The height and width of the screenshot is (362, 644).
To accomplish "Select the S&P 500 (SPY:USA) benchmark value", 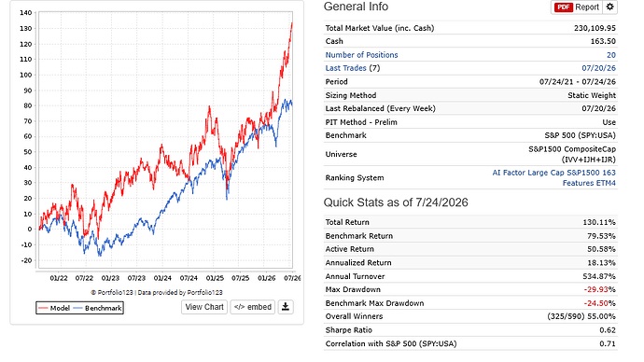I will click(580, 135).
